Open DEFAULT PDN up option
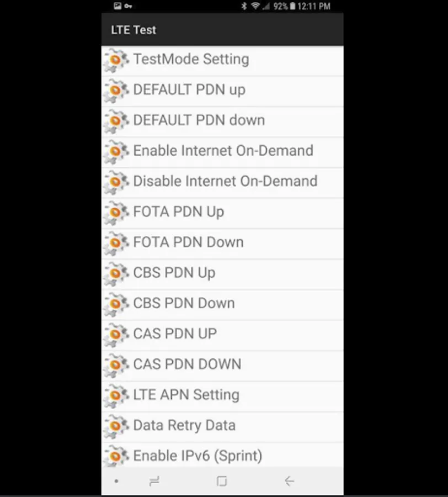The height and width of the screenshot is (497, 448). 189,90
